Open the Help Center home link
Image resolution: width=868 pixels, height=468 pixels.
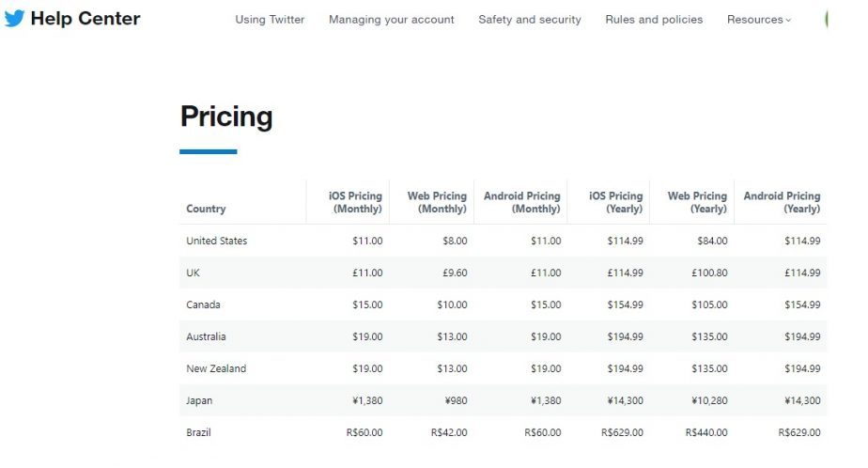[85, 19]
